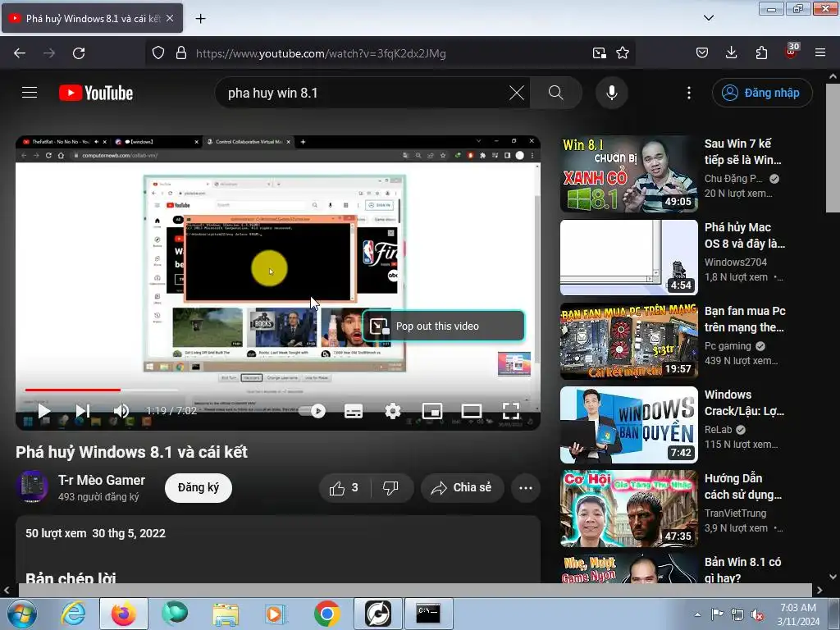Click the vertical page scrollbar

833,148
